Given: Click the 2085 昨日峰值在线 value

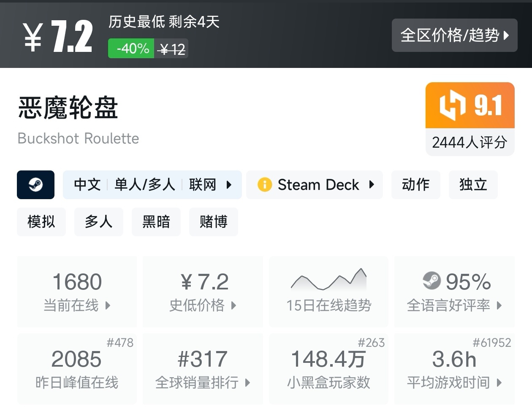Looking at the screenshot, I should [x=76, y=359].
